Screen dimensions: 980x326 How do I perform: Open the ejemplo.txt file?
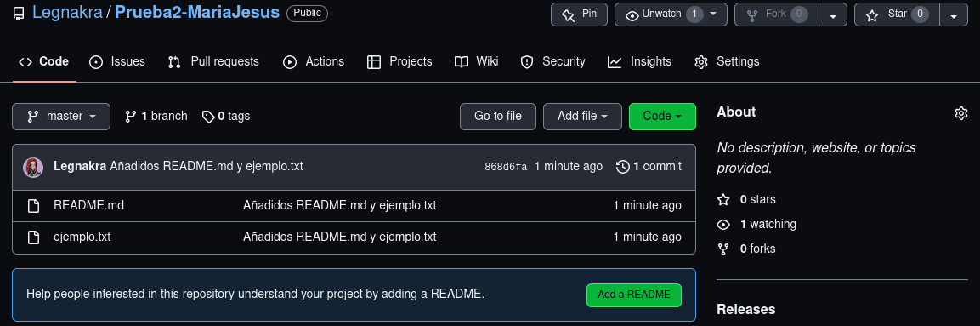click(82, 237)
